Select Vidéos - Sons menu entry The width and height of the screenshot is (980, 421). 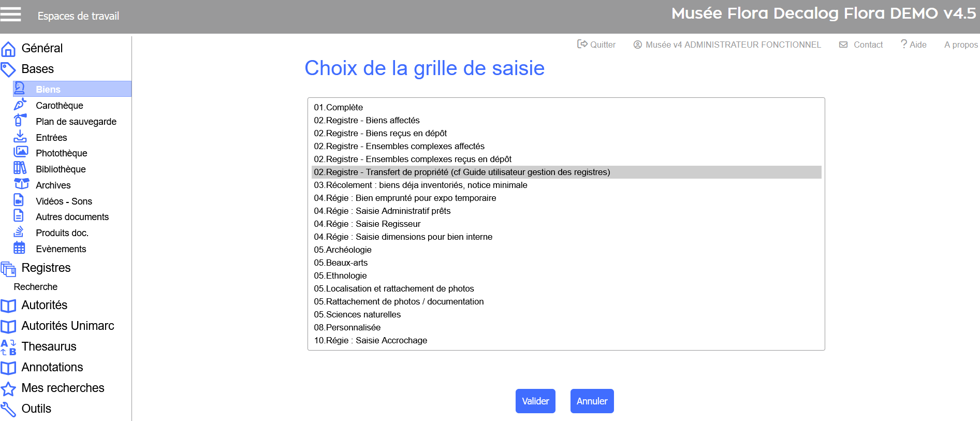[x=64, y=201]
